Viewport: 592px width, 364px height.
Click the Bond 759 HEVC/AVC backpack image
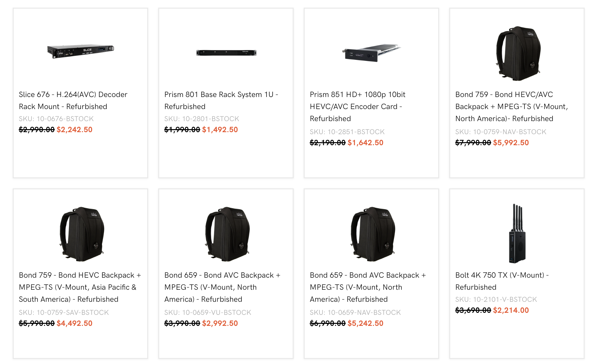517,53
